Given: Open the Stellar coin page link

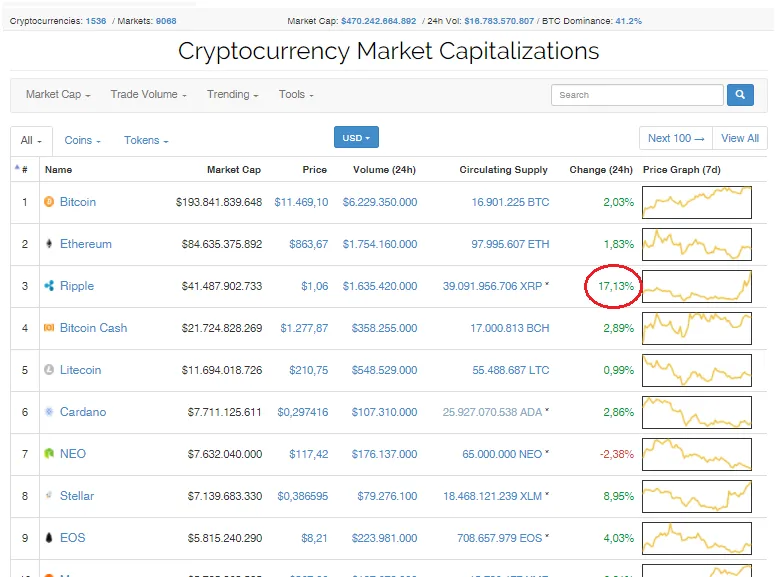Looking at the screenshot, I should tap(76, 496).
